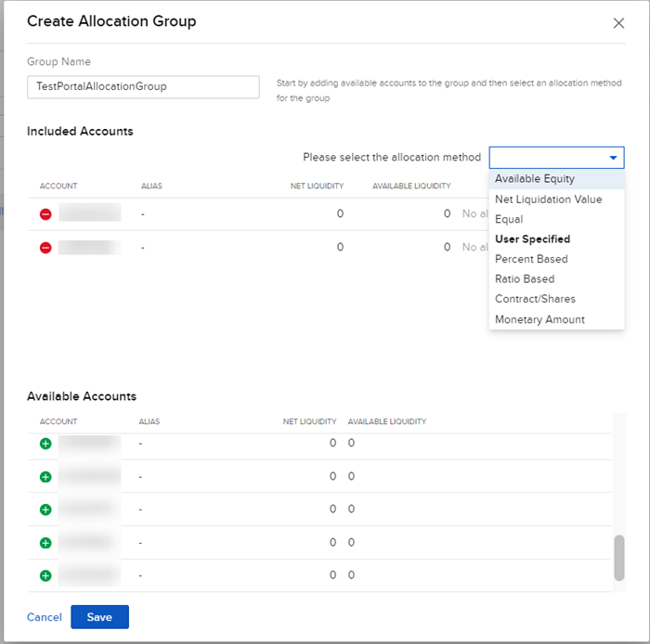This screenshot has height=644, width=650.
Task: Pick Percent Based allocation method
Action: [557, 259]
